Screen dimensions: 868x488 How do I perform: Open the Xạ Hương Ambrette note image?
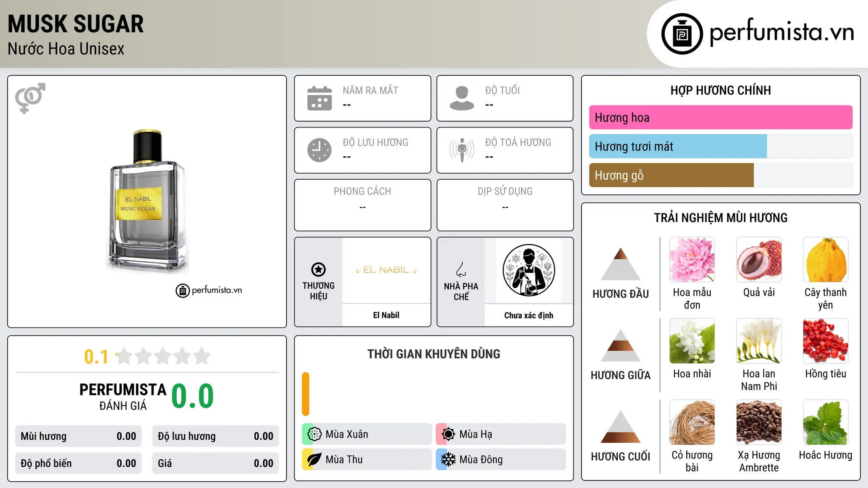coord(759,422)
